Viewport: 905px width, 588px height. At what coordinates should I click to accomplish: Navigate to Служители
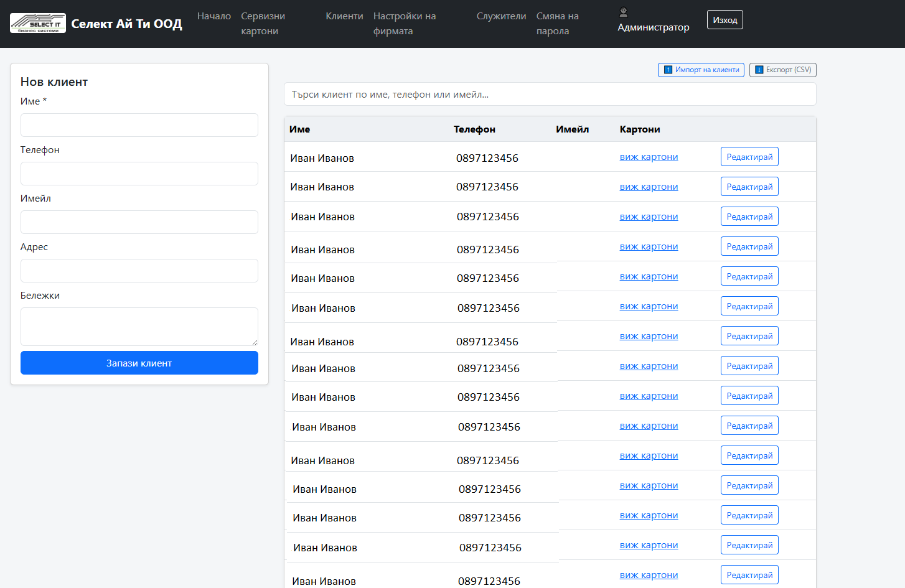(502, 16)
